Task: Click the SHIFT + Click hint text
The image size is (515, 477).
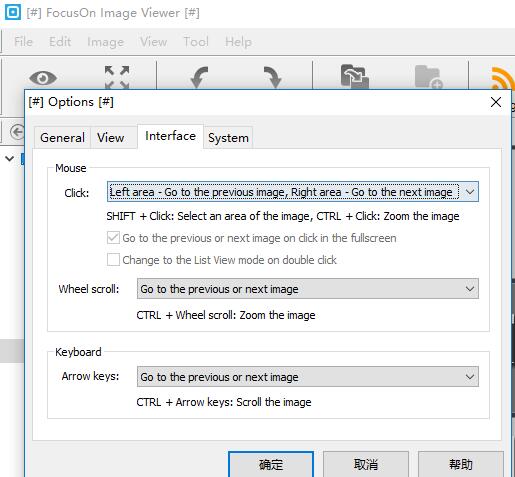Action: point(283,216)
